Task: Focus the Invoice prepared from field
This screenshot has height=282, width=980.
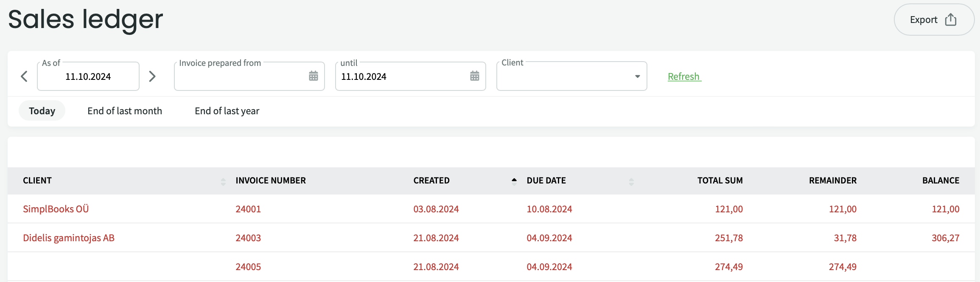Action: click(x=240, y=76)
